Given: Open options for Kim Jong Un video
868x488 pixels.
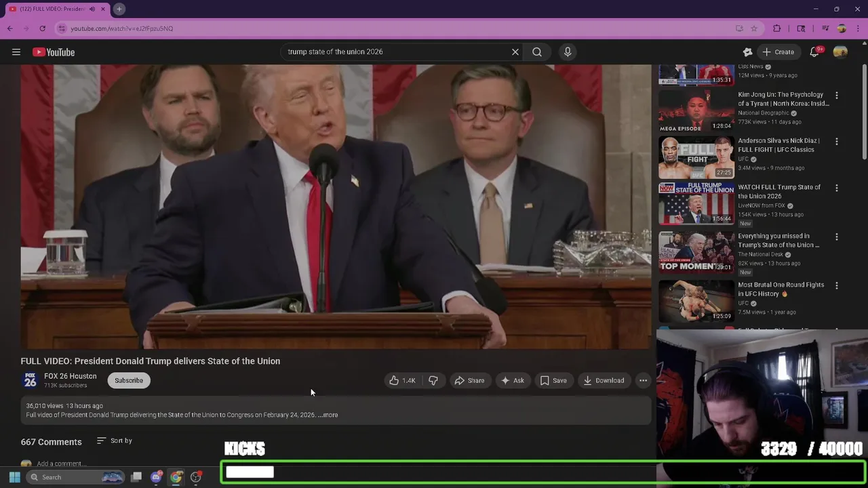Looking at the screenshot, I should tap(837, 96).
